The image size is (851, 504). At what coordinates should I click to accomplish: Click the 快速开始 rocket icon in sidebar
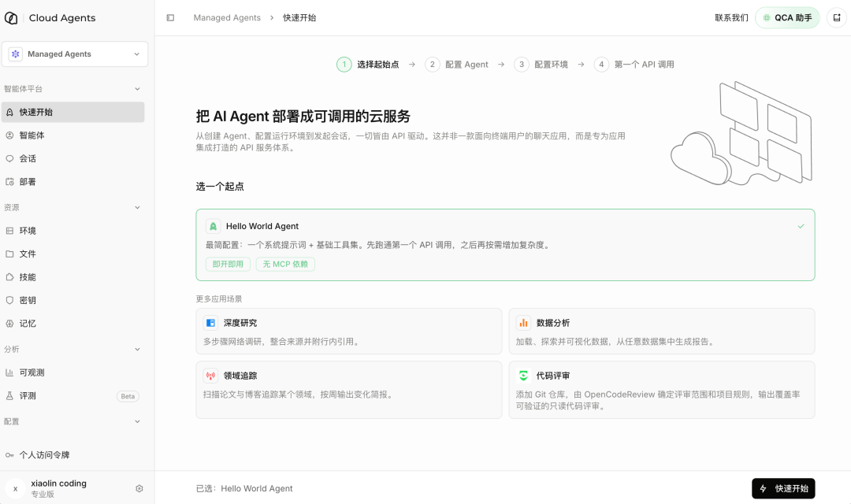9,113
